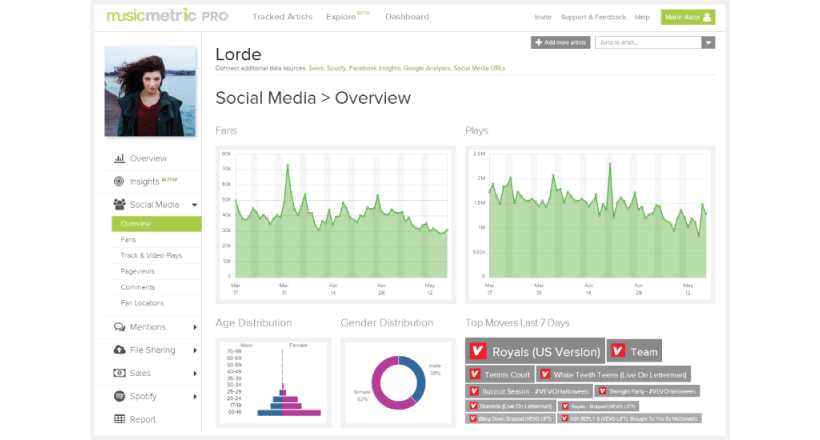
Task: Click the Social Media people icon
Action: coord(120,204)
